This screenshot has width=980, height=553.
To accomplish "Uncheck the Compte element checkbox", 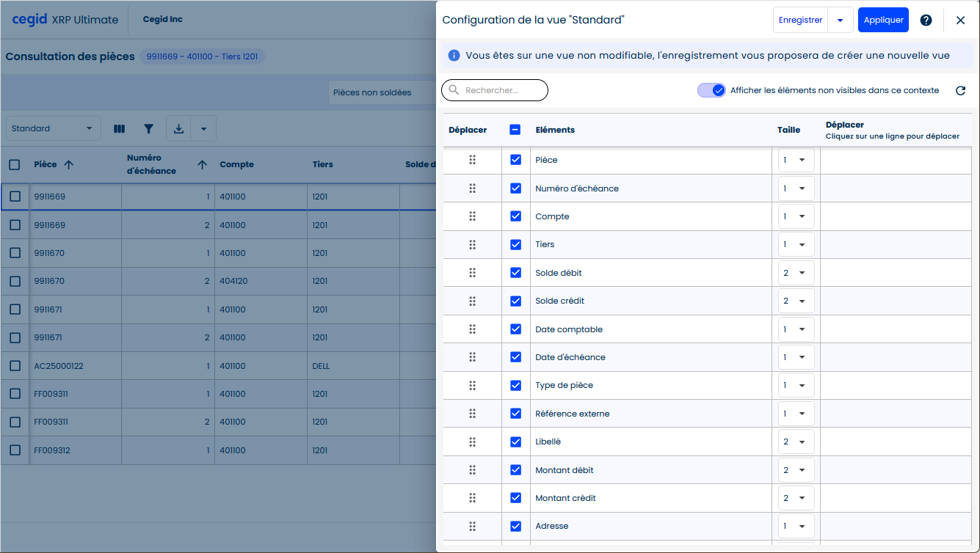I will pyautogui.click(x=515, y=216).
